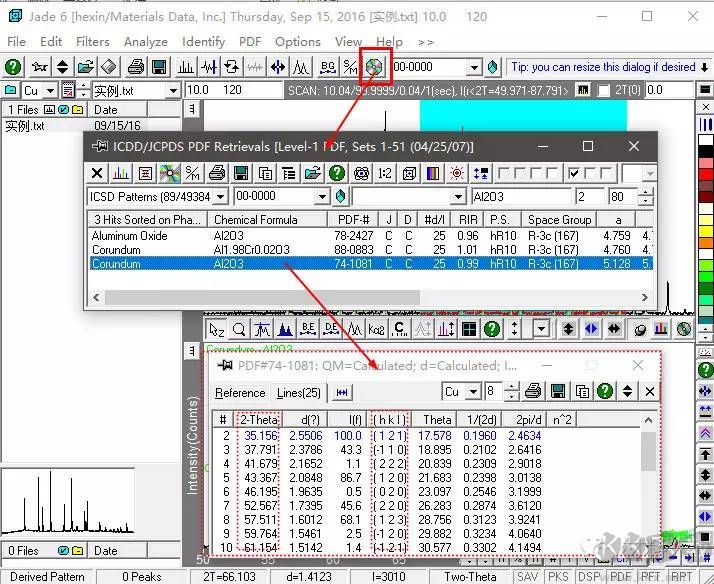This screenshot has width=714, height=584.
Task: Open the 00-0000 dropdown in Retrievals window
Action: click(322, 197)
